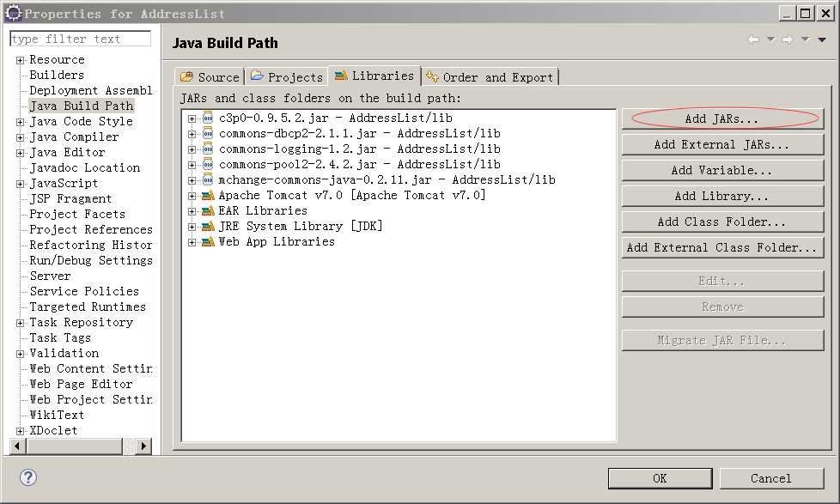840x504 pixels.
Task: Click the right arrow of sidebar scrollbar
Action: tap(143, 446)
